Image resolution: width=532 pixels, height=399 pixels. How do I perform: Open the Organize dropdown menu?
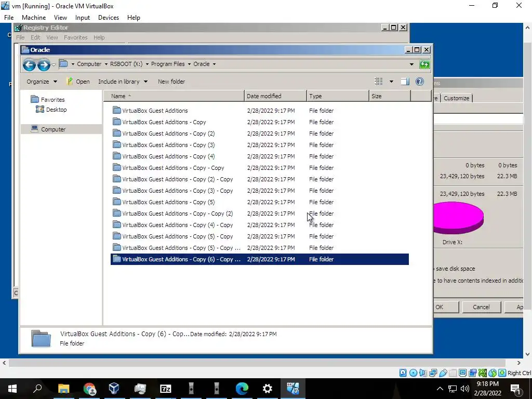[42, 82]
